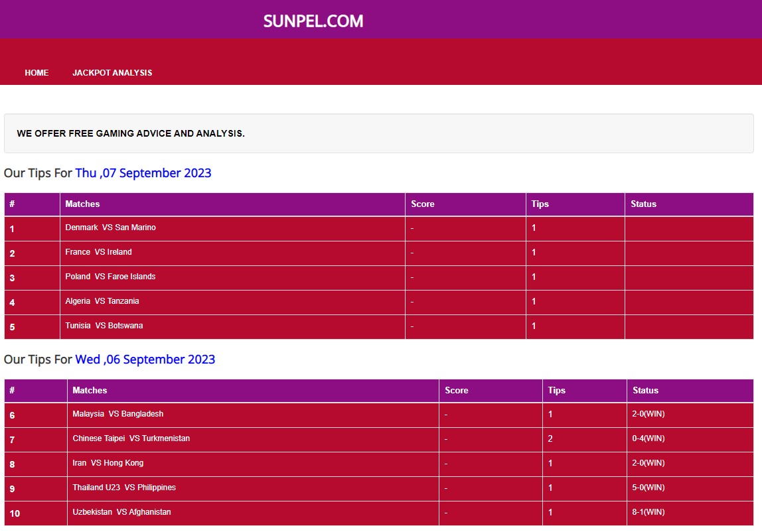Image resolution: width=762 pixels, height=532 pixels.
Task: Click the Malaysia VS Bangladesh match
Action: pos(117,414)
